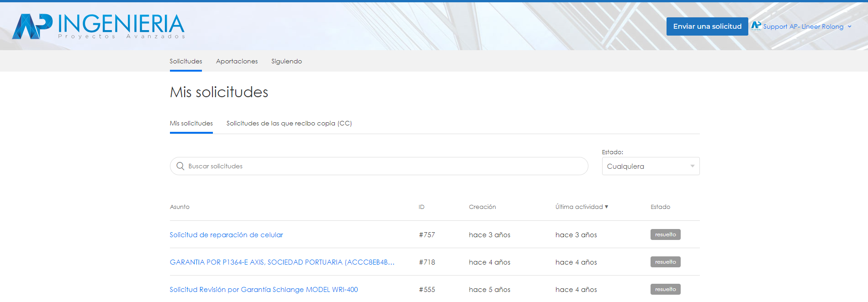This screenshot has width=868, height=302.
Task: Click the ID column header
Action: [422, 207]
